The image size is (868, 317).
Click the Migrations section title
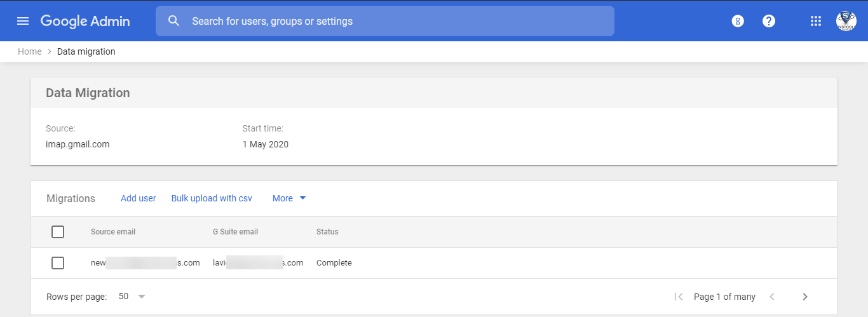tap(71, 198)
